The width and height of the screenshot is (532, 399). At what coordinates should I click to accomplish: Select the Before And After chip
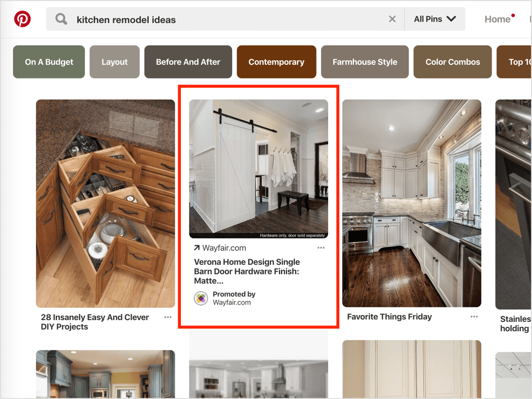click(x=188, y=62)
